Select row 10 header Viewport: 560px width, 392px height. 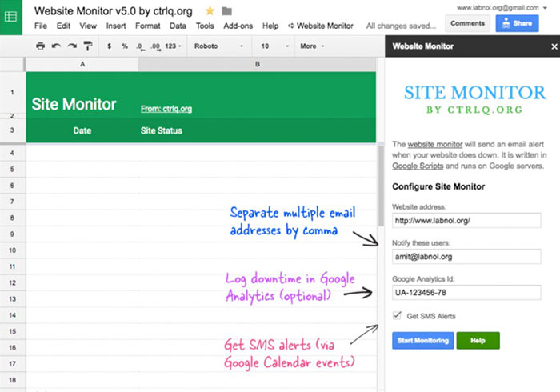(12, 250)
